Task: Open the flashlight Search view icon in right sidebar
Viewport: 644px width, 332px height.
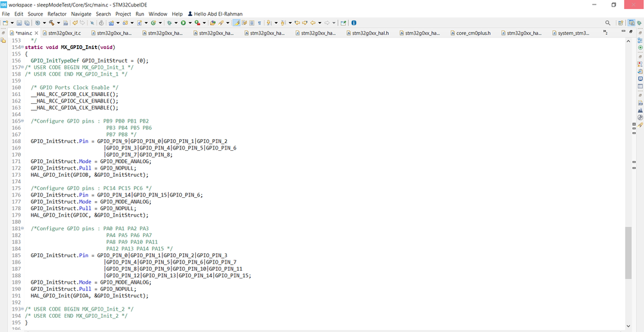Action: (x=640, y=124)
